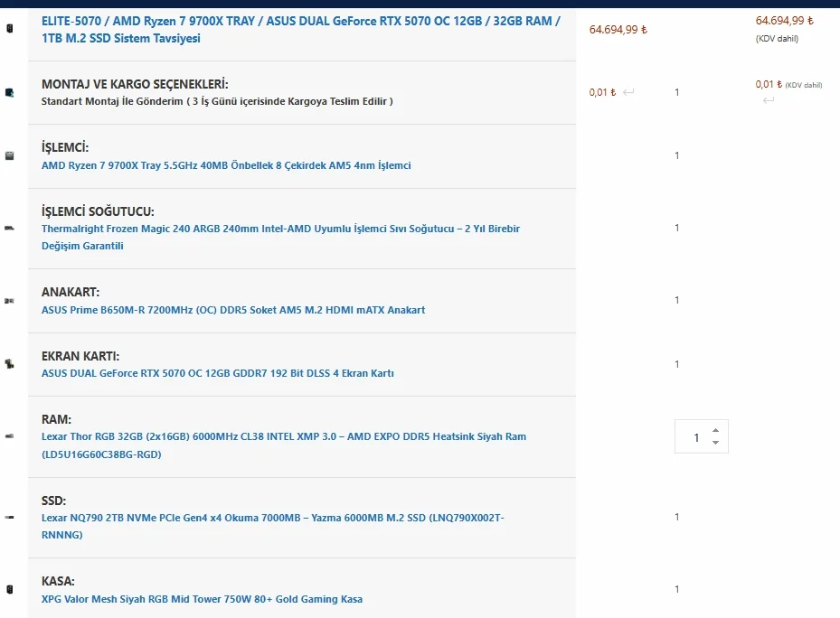Decrease RAM quantity with down arrow
840x618 pixels.
716,443
